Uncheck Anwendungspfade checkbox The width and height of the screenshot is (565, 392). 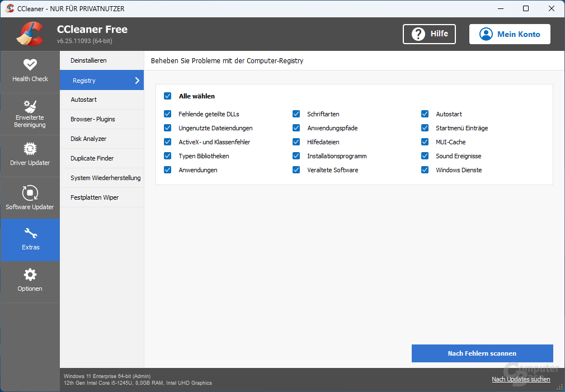point(296,128)
